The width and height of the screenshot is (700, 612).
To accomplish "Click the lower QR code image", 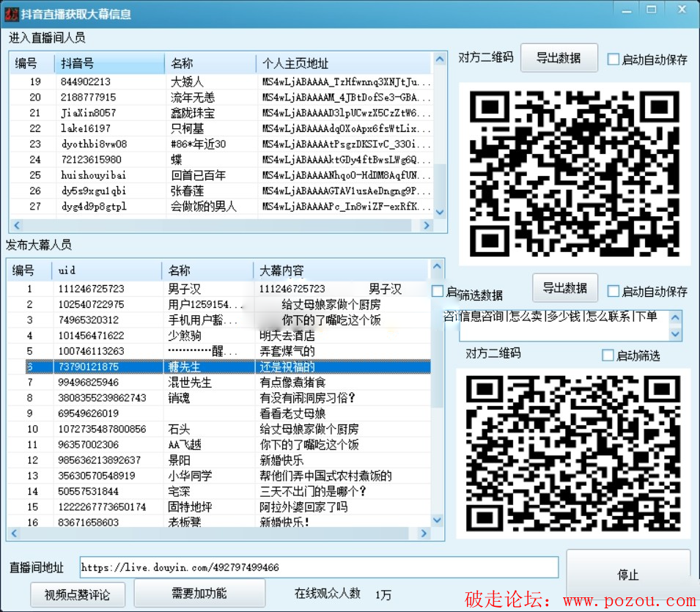I will [574, 454].
